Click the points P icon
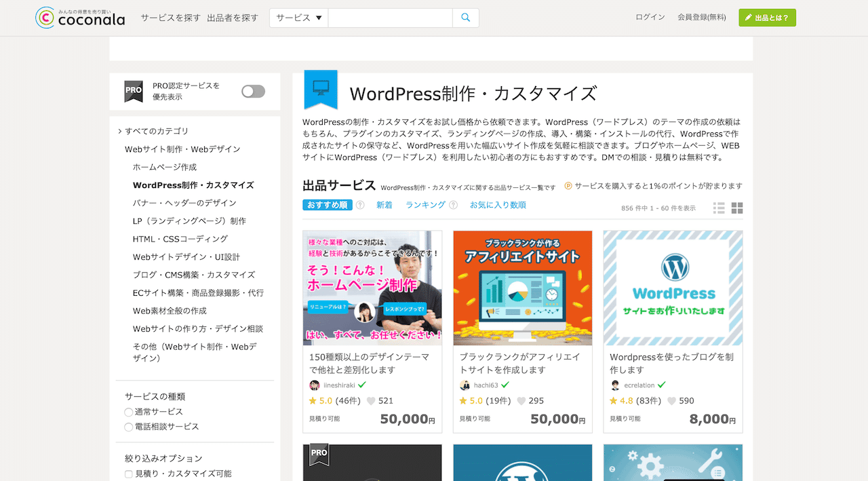 pyautogui.click(x=568, y=186)
